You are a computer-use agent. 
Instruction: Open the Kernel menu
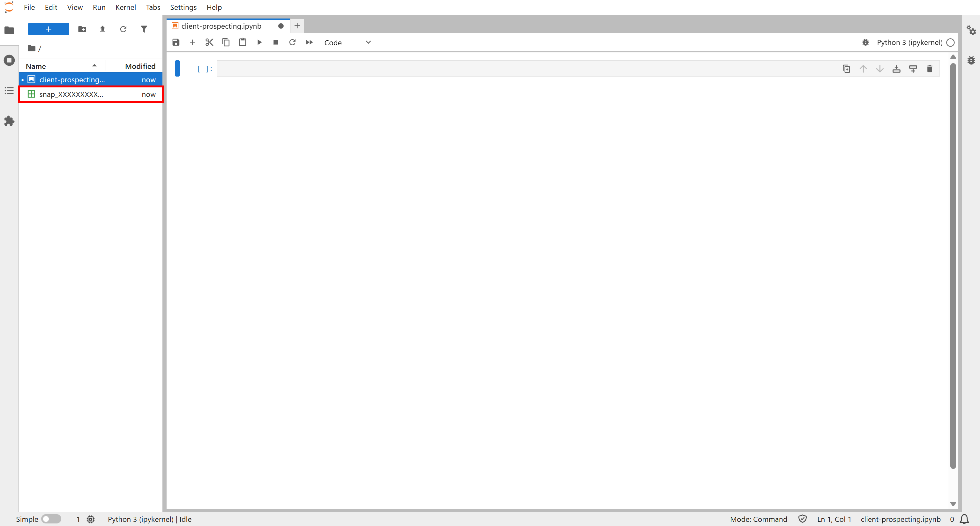(x=125, y=7)
